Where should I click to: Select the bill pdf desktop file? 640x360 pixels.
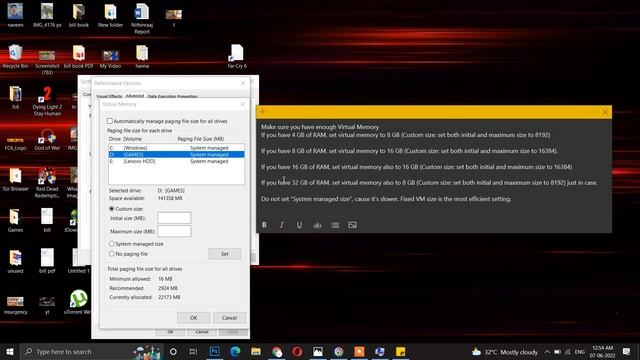coord(47,261)
